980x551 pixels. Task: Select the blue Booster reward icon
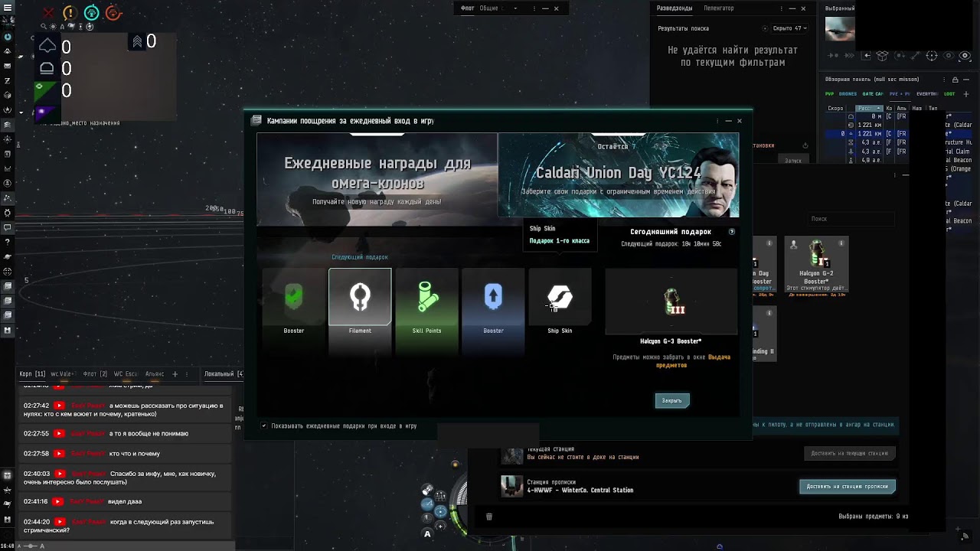point(493,297)
